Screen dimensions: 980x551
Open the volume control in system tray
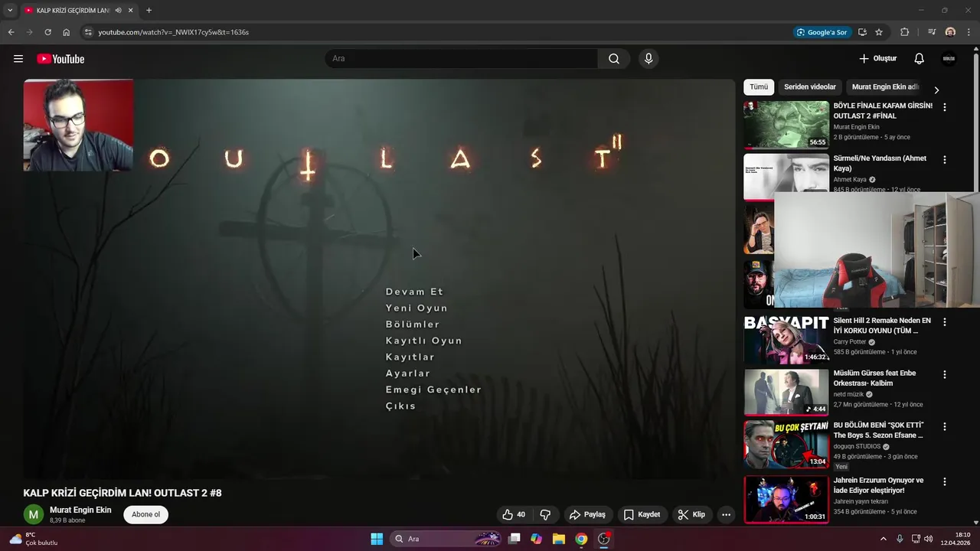(929, 539)
